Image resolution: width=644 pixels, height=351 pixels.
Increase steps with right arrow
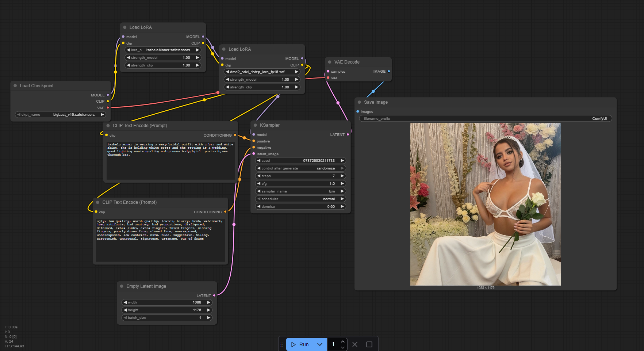(342, 176)
